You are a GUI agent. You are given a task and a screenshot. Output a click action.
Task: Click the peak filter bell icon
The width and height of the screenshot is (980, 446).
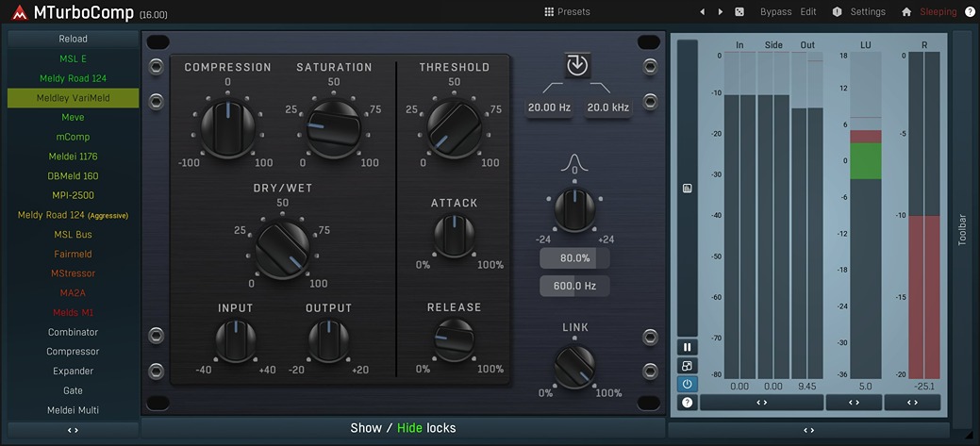tap(574, 163)
